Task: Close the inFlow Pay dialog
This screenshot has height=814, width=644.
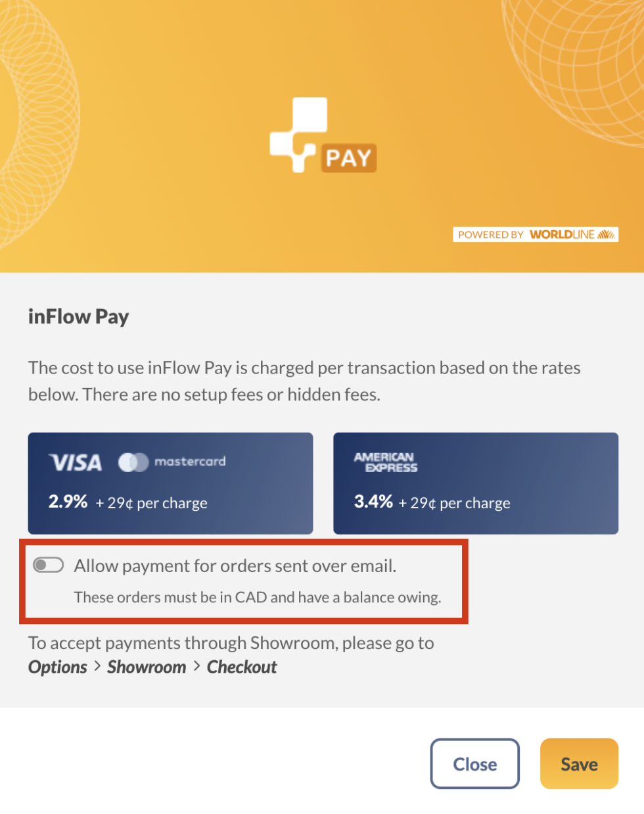Action: 474,763
